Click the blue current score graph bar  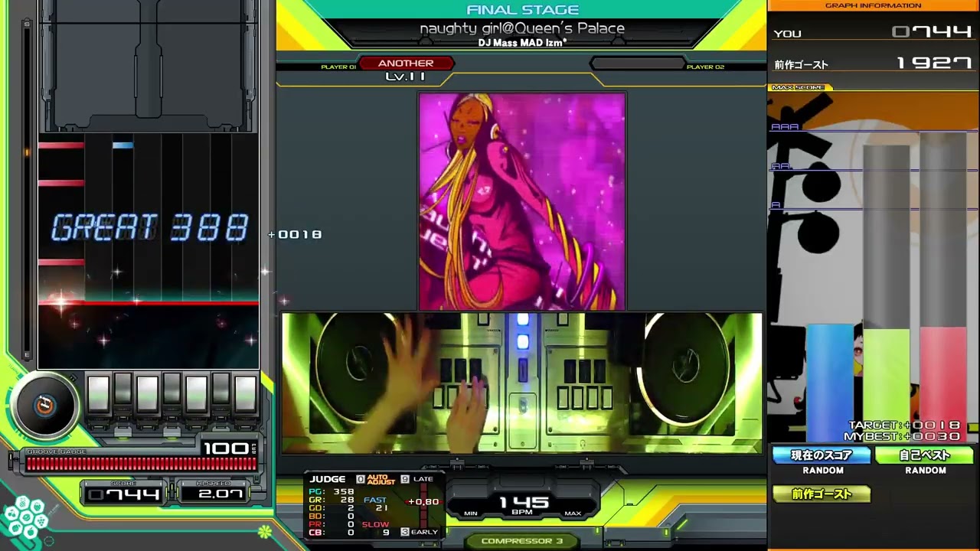[829, 383]
